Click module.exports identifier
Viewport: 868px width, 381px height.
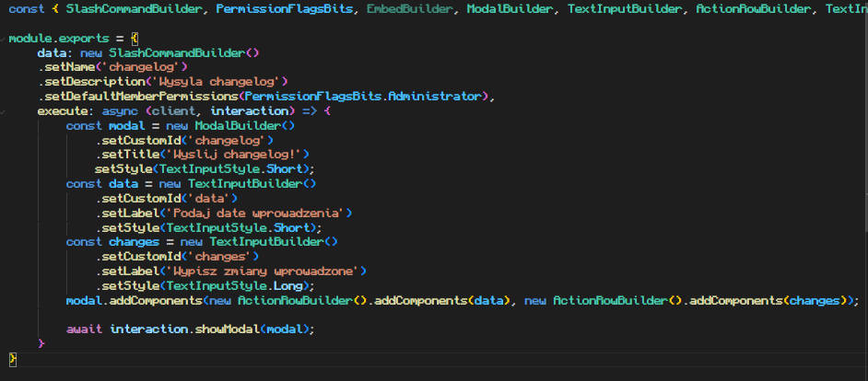(x=59, y=39)
